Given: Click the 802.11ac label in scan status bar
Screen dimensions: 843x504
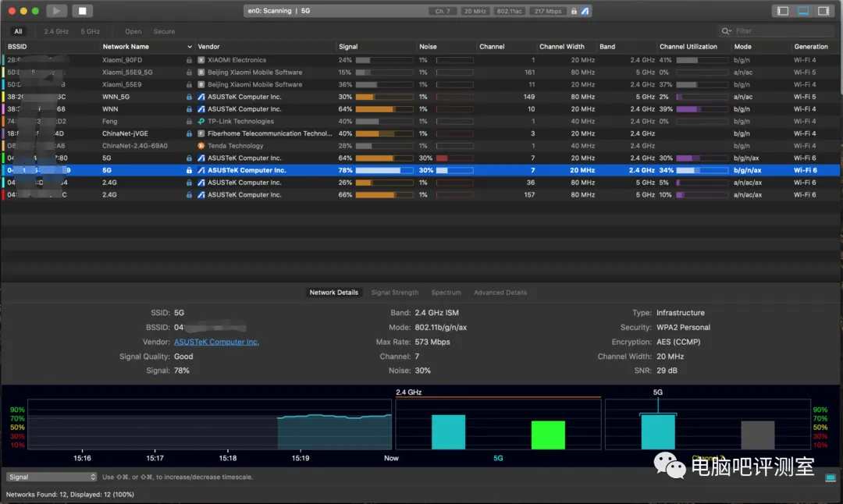Looking at the screenshot, I should click(509, 11).
